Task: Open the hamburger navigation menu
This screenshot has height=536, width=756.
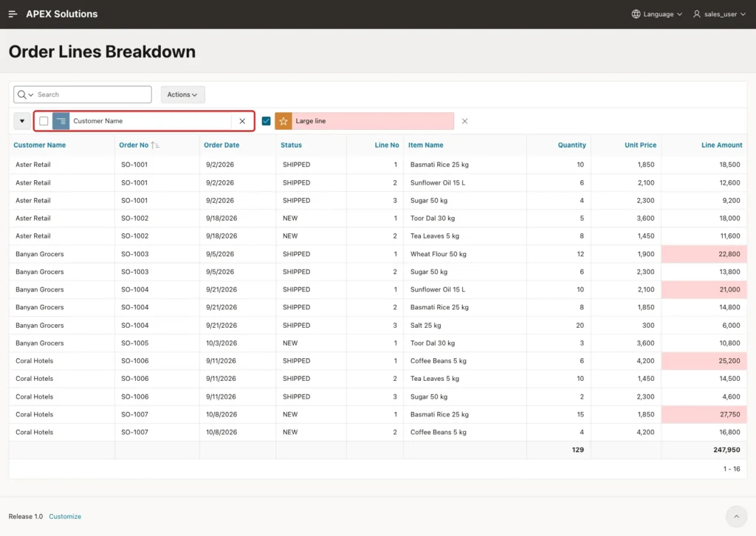Action: [x=13, y=14]
